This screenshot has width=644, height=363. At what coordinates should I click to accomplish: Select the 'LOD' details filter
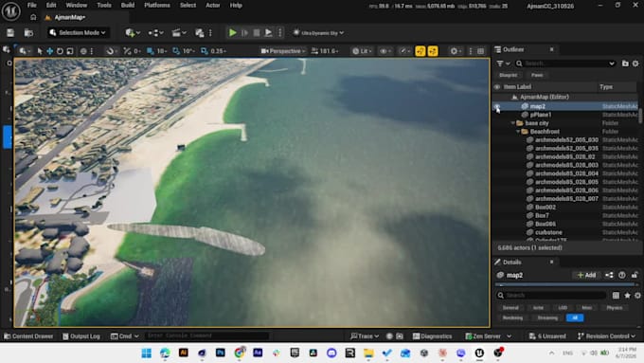point(563,307)
